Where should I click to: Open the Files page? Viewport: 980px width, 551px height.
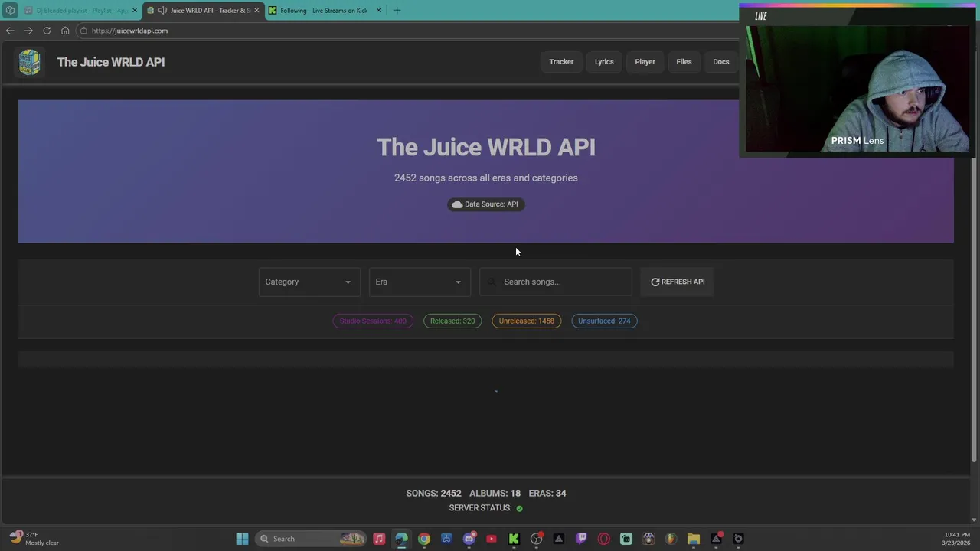(684, 62)
